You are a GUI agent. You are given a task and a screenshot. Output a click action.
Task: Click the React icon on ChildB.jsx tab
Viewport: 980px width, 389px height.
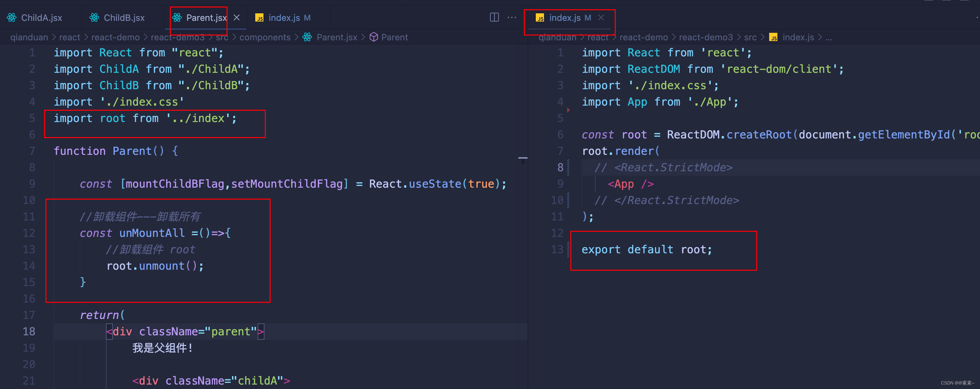94,17
